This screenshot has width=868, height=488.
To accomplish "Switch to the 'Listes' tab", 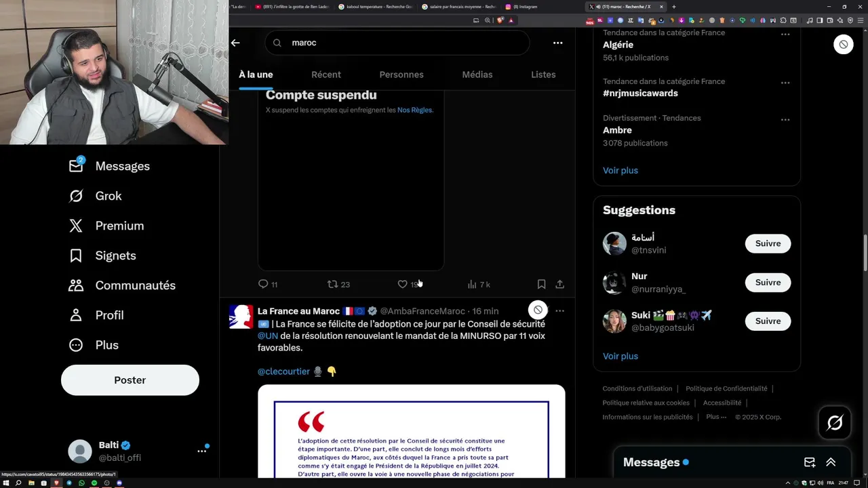I will pyautogui.click(x=543, y=75).
